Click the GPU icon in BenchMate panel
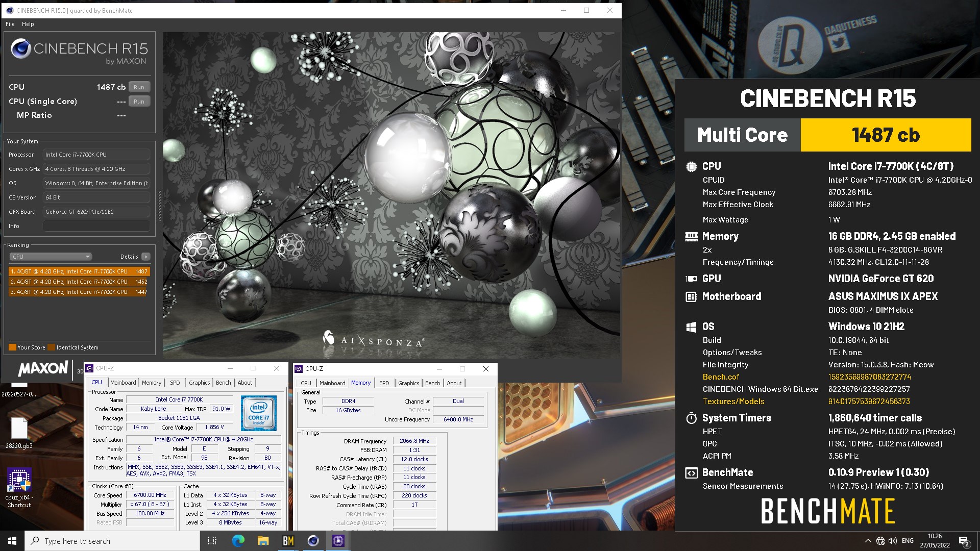Image resolution: width=980 pixels, height=551 pixels. [x=691, y=279]
